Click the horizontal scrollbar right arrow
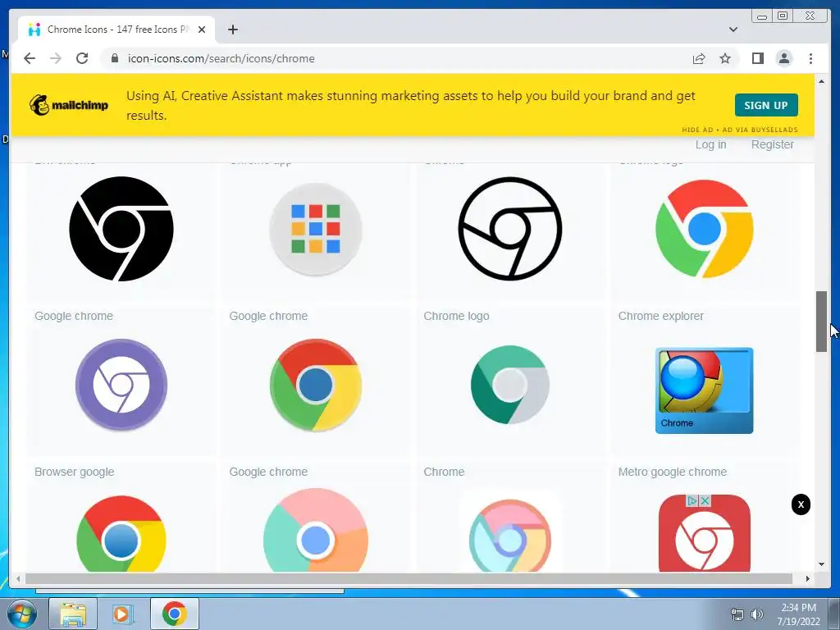840x630 pixels. coord(807,578)
